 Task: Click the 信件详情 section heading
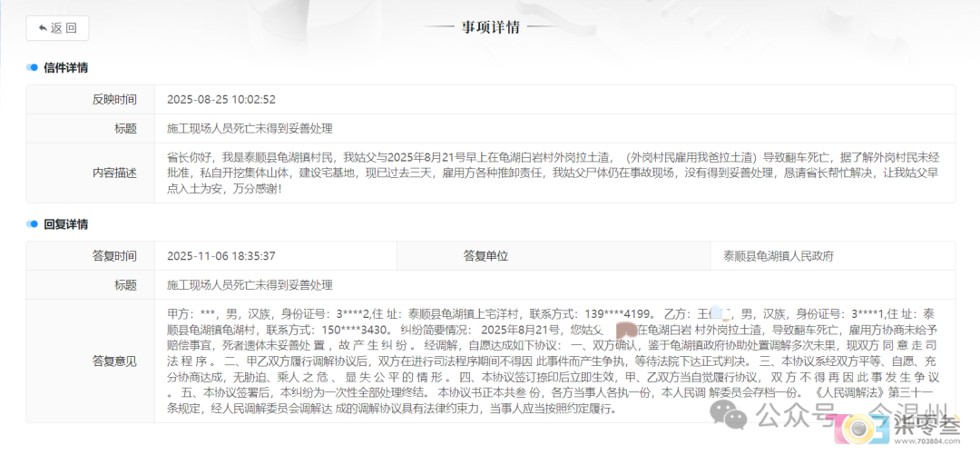[66, 68]
